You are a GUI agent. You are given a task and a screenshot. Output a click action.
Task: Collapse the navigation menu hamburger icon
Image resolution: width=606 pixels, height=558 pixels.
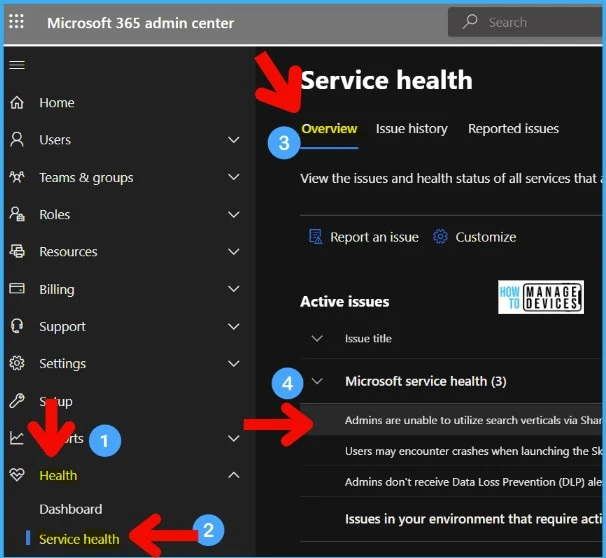(17, 65)
